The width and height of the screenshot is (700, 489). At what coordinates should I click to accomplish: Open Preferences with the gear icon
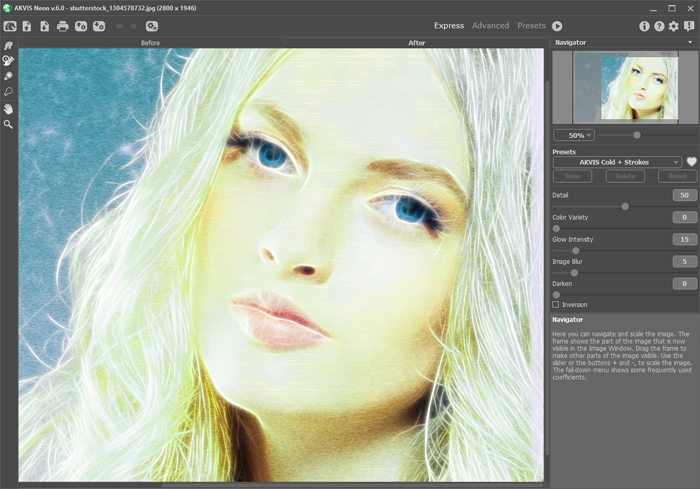(x=673, y=26)
